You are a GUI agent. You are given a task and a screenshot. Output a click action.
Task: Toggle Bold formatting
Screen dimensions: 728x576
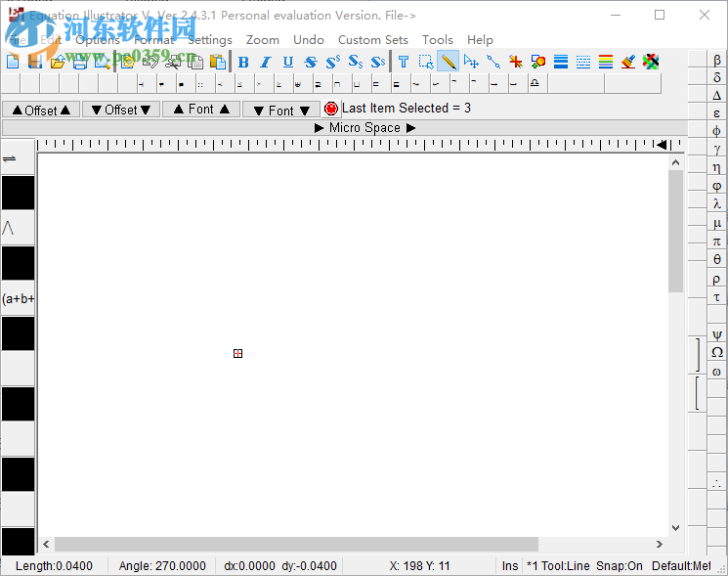click(242, 62)
